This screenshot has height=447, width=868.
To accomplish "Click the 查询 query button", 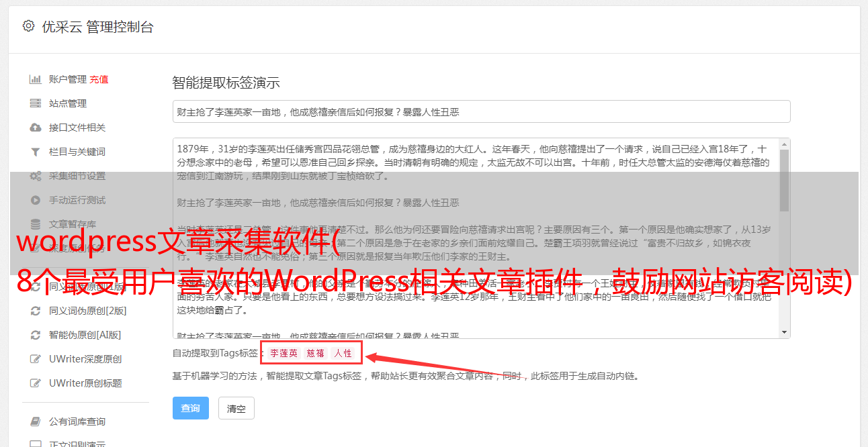I will tap(191, 408).
